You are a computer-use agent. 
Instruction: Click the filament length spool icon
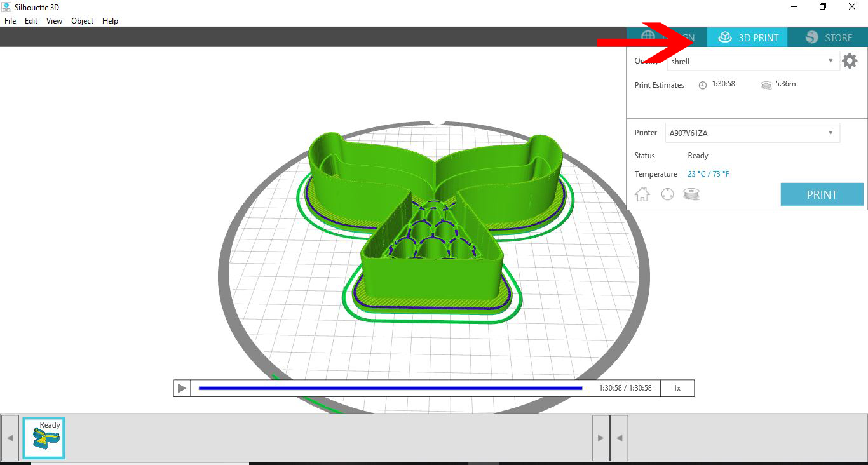coord(766,85)
